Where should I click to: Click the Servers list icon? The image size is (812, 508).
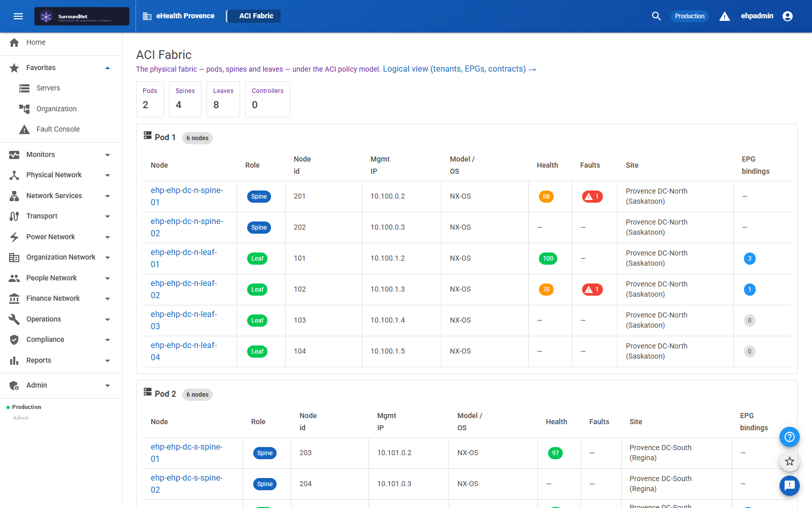click(24, 88)
